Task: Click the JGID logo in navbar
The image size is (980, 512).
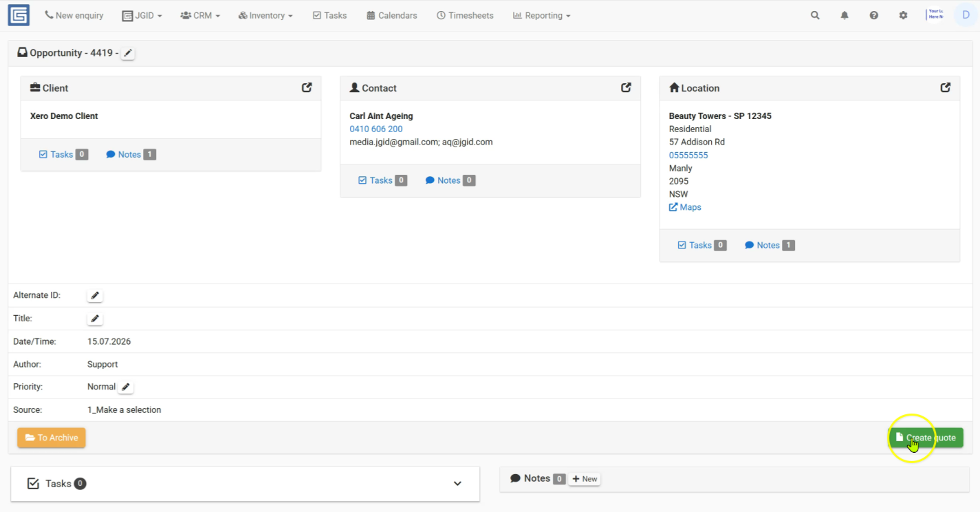Action: click(19, 15)
